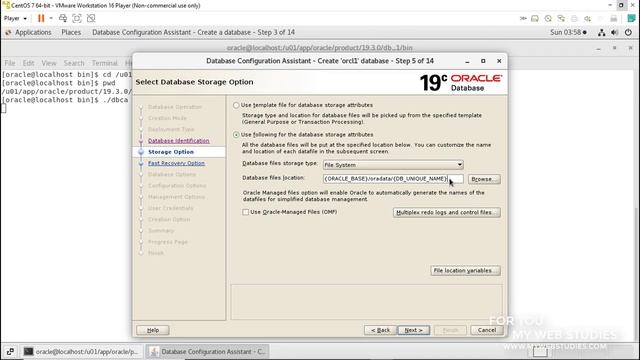This screenshot has height=360, width=640.
Task: Click the printer device icon
Action: (x=574, y=18)
